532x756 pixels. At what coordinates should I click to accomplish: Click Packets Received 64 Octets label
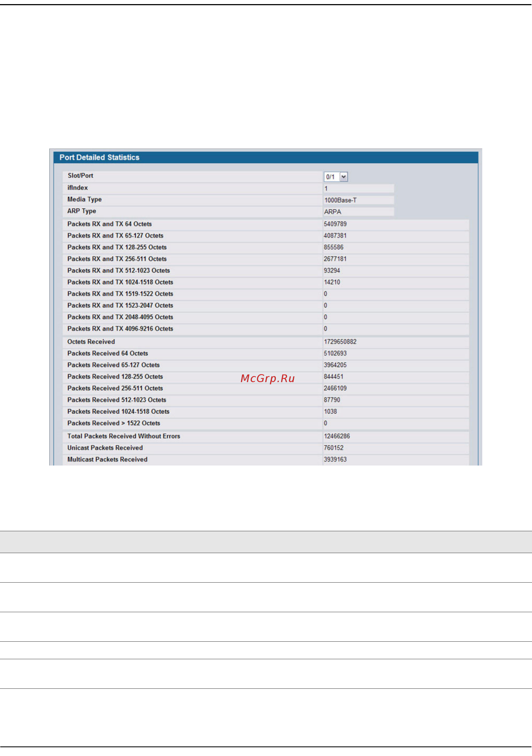[108, 353]
